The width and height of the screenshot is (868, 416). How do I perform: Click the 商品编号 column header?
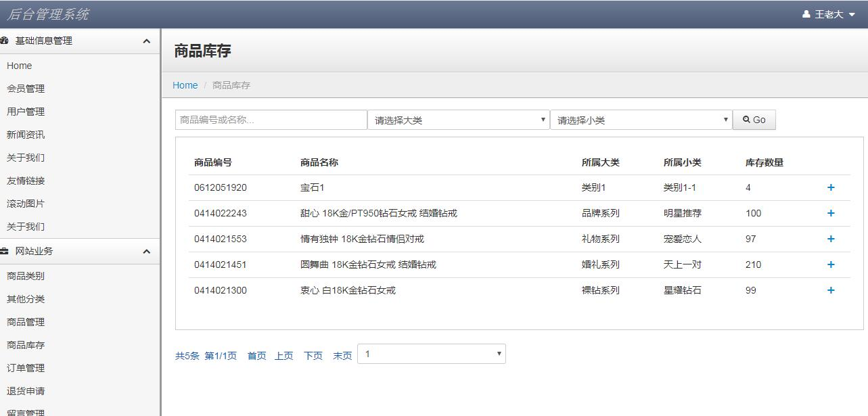point(213,162)
